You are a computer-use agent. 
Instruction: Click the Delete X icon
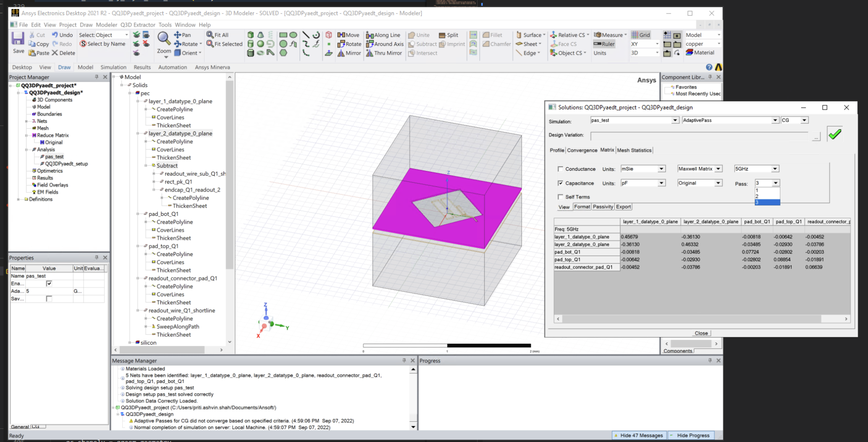55,53
